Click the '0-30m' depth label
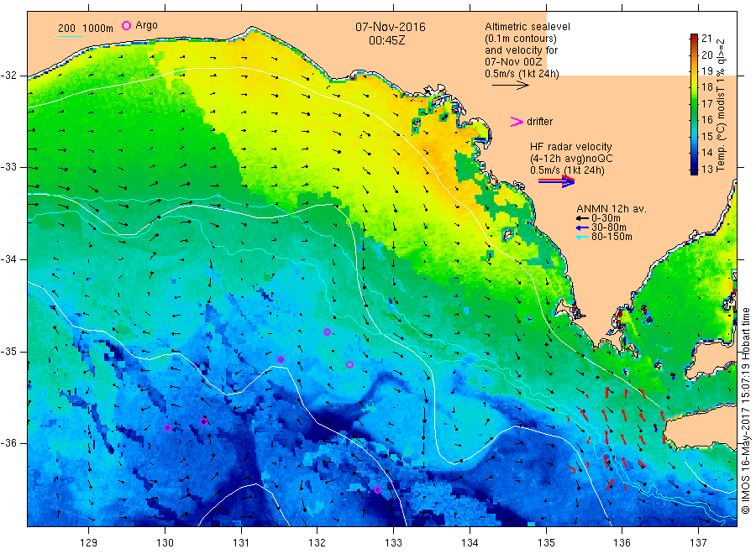The width and height of the screenshot is (756, 554). (x=606, y=218)
